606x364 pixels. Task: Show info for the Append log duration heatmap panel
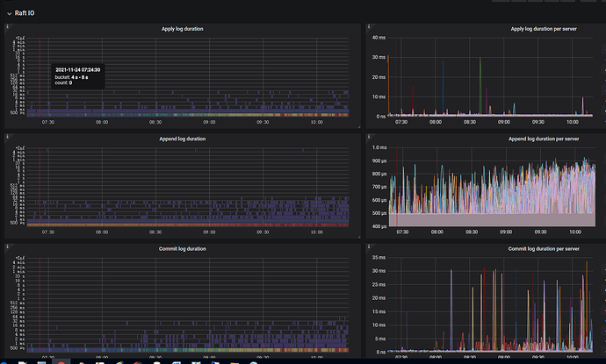(x=7, y=138)
